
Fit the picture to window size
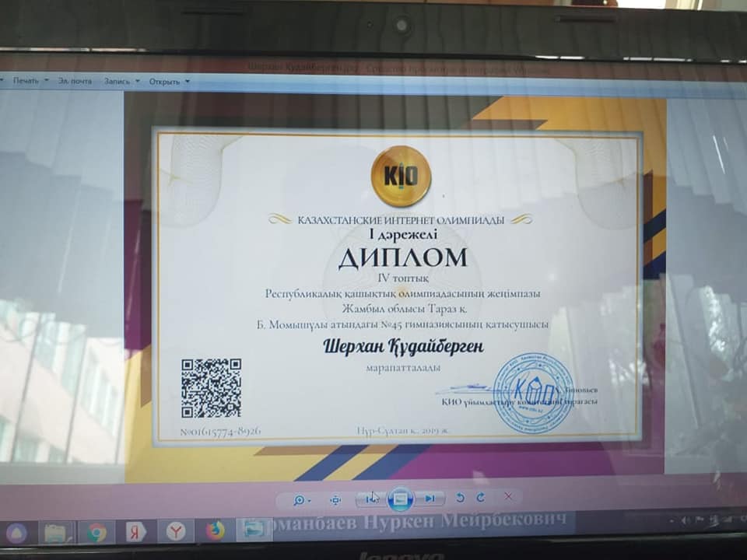click(336, 499)
